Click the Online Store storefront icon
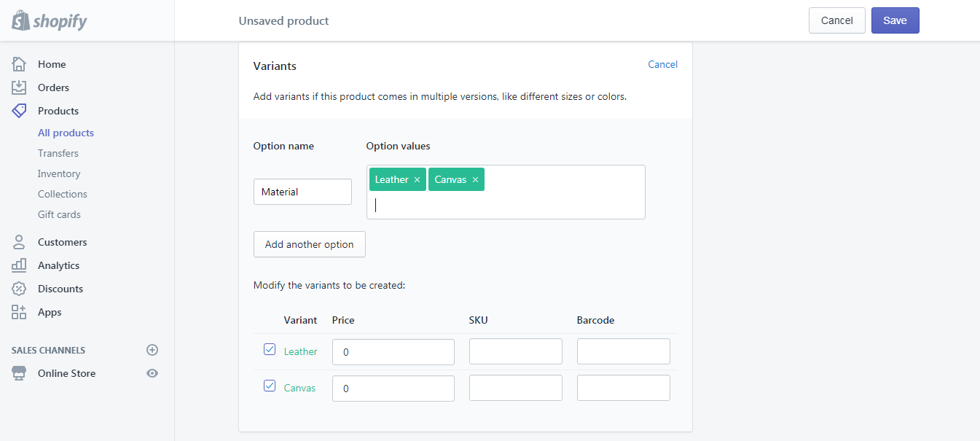This screenshot has width=980, height=441. (x=19, y=373)
